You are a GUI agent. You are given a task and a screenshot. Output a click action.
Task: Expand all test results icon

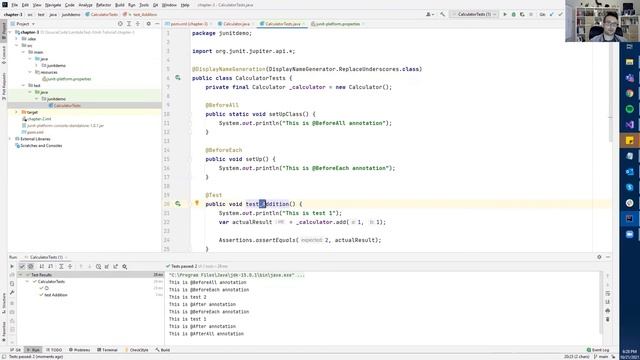point(61,267)
